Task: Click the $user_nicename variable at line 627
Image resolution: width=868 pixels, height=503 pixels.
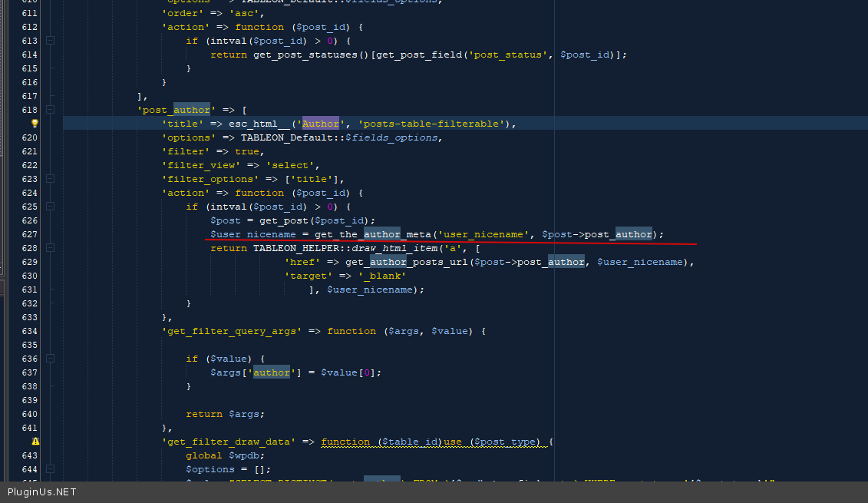Action: click(252, 234)
